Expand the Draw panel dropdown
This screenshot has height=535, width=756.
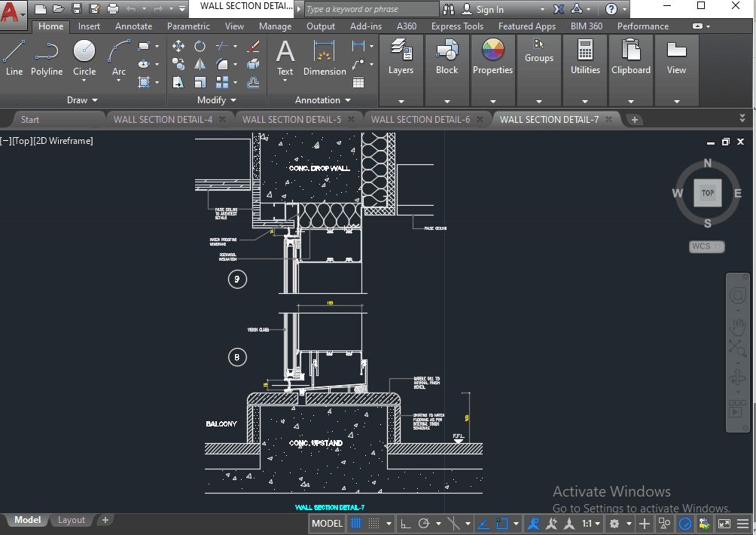click(82, 100)
